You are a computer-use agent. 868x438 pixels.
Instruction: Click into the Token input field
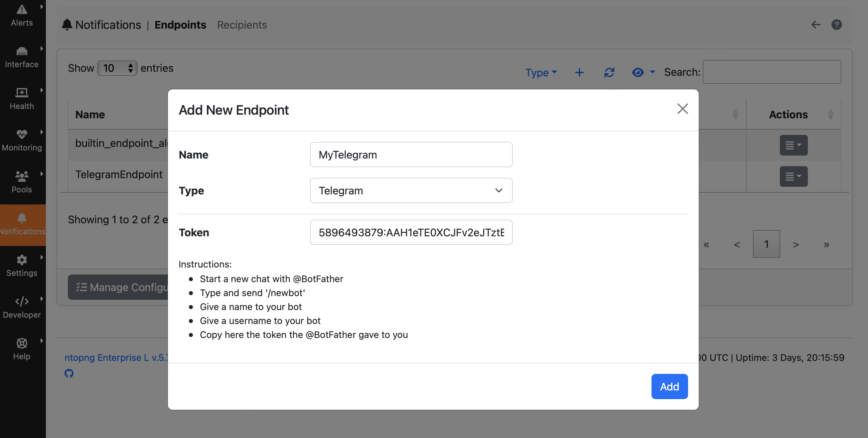coord(411,232)
